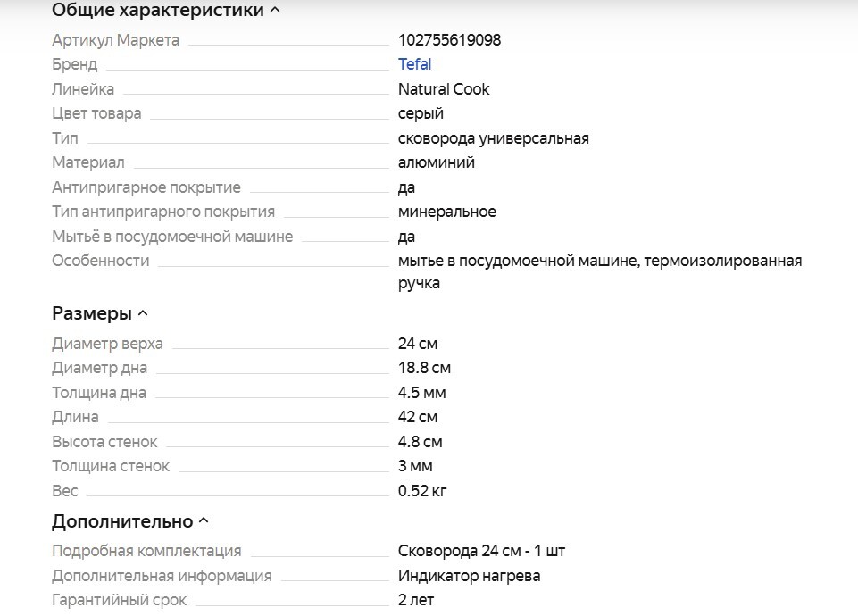Click the Общие характеристики heading text

[x=158, y=11]
